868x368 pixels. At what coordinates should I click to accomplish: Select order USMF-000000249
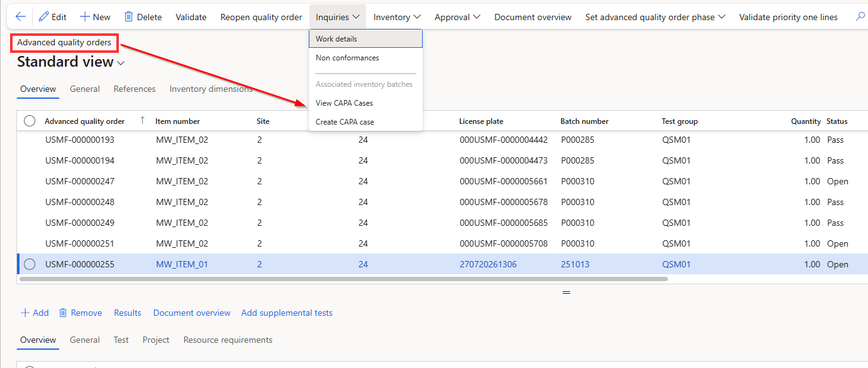pos(80,223)
